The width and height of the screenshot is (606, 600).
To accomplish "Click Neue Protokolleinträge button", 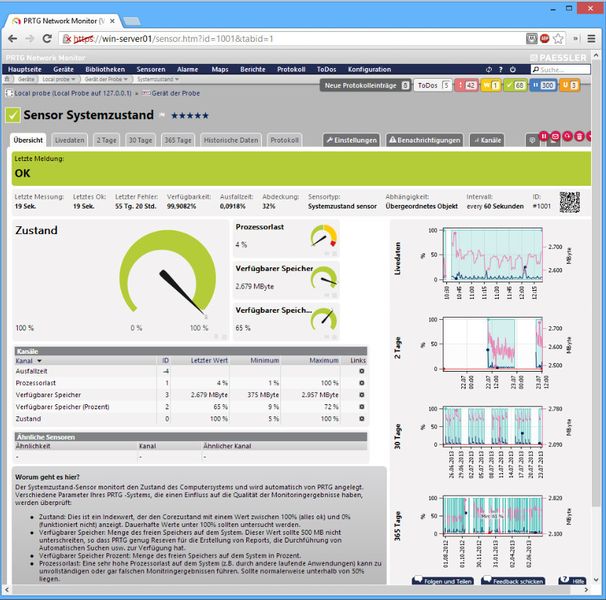I will click(365, 85).
